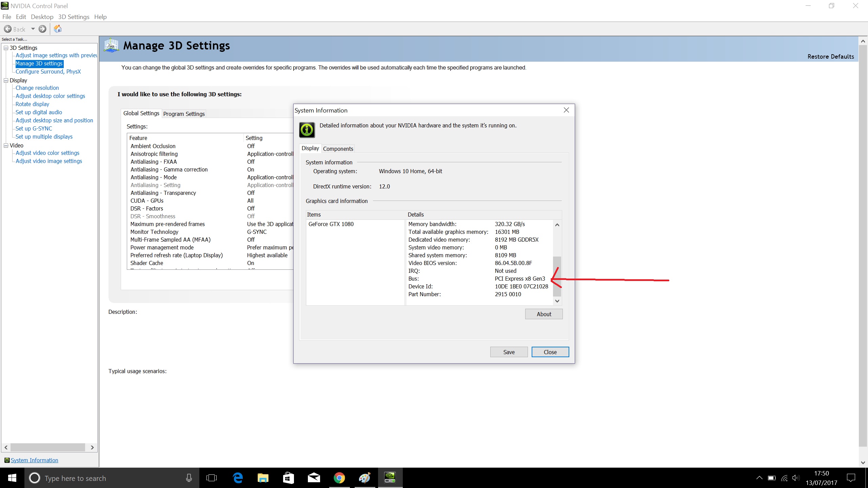Open the Action Center notifications icon
The height and width of the screenshot is (488, 868).
coord(851,478)
